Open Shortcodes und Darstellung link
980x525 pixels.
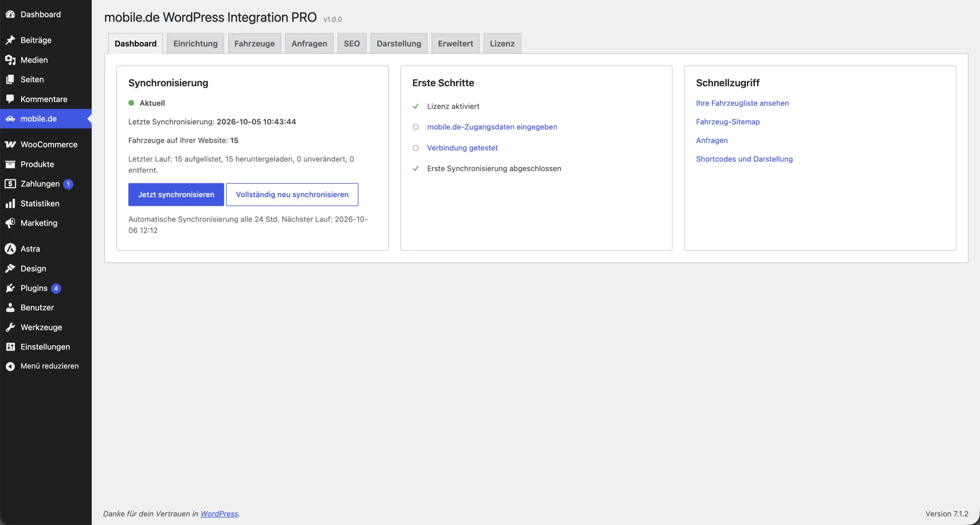[x=744, y=159]
